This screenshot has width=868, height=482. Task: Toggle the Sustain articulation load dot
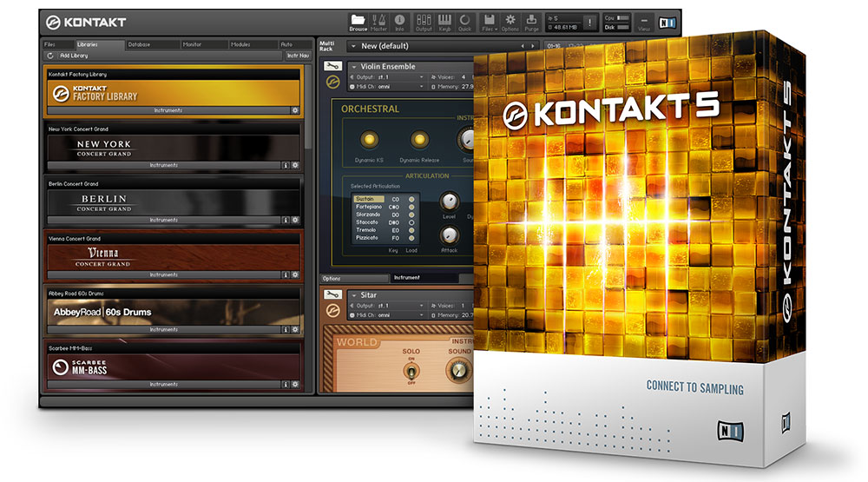(x=411, y=199)
